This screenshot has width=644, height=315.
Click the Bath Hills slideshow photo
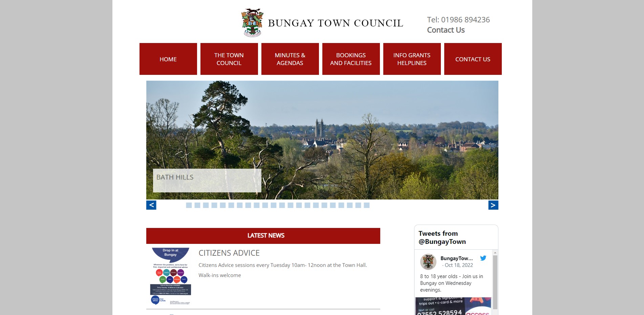[322, 140]
